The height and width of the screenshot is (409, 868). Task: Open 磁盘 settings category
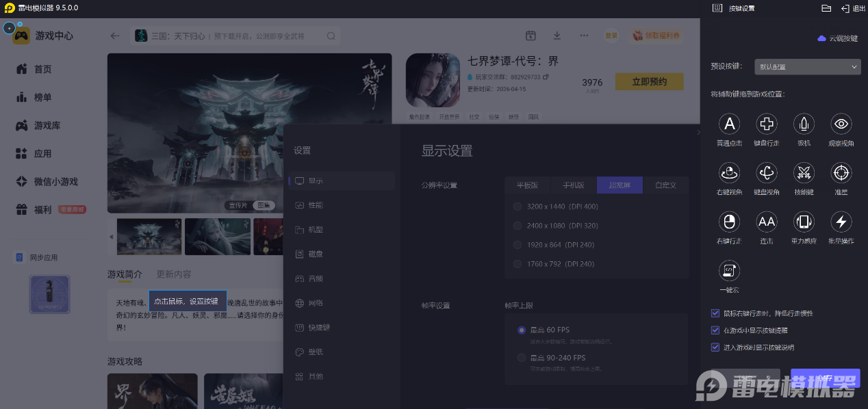[342, 254]
